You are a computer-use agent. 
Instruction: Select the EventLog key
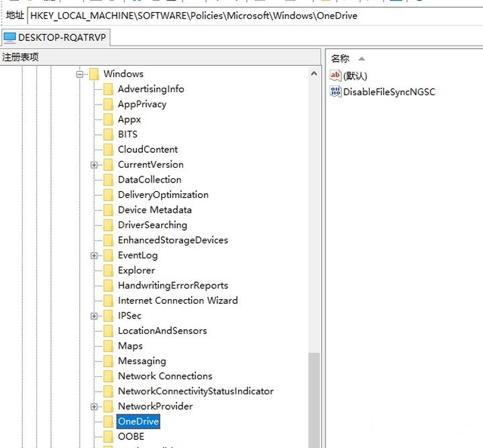pyautogui.click(x=138, y=255)
